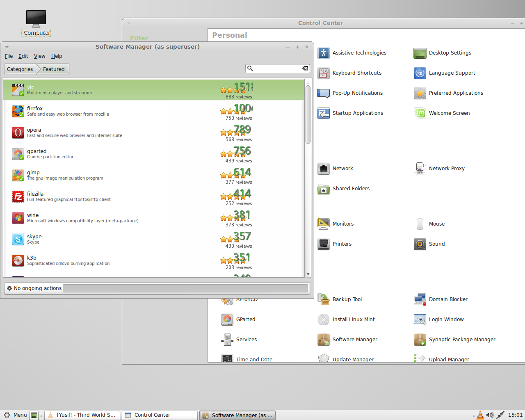Open the Monitors icon in Control Center
Viewport: 525px width, 420px height.
(324, 224)
